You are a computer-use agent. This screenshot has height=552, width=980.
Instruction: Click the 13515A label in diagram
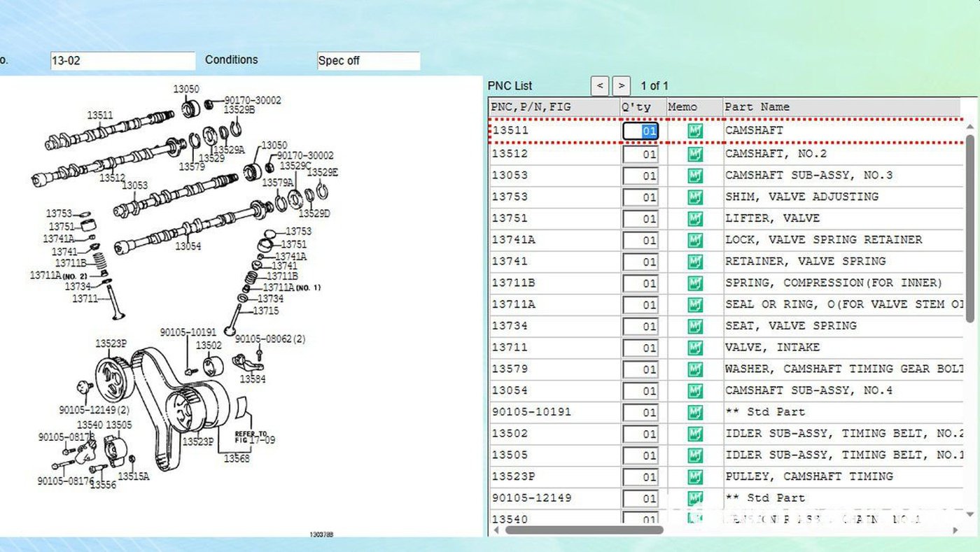134,476
